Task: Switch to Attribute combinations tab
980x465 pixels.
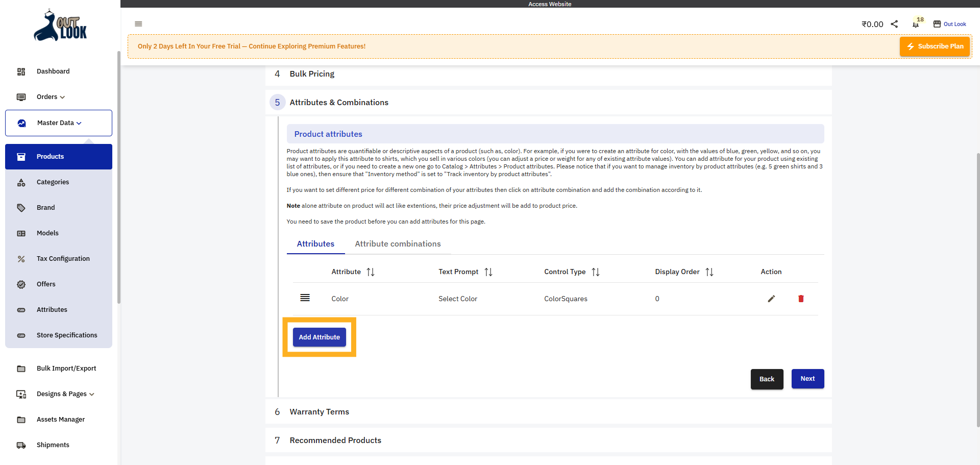Action: 398,244
